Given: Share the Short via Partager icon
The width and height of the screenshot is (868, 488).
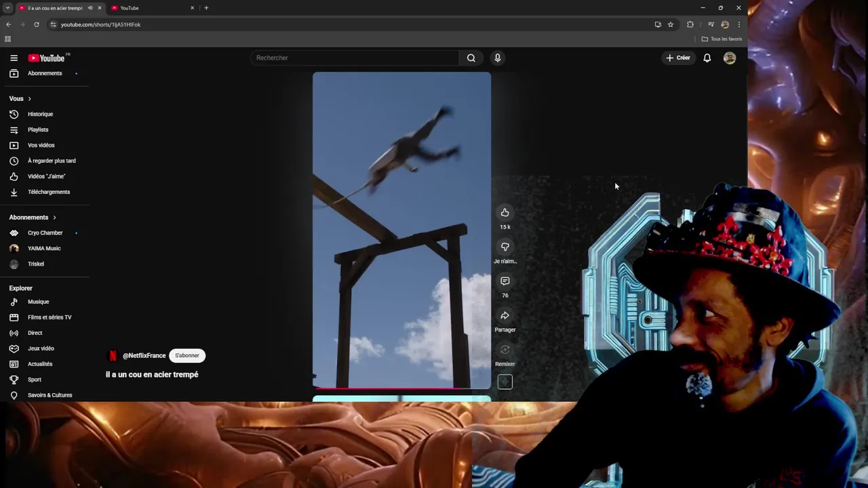Looking at the screenshot, I should 505,315.
